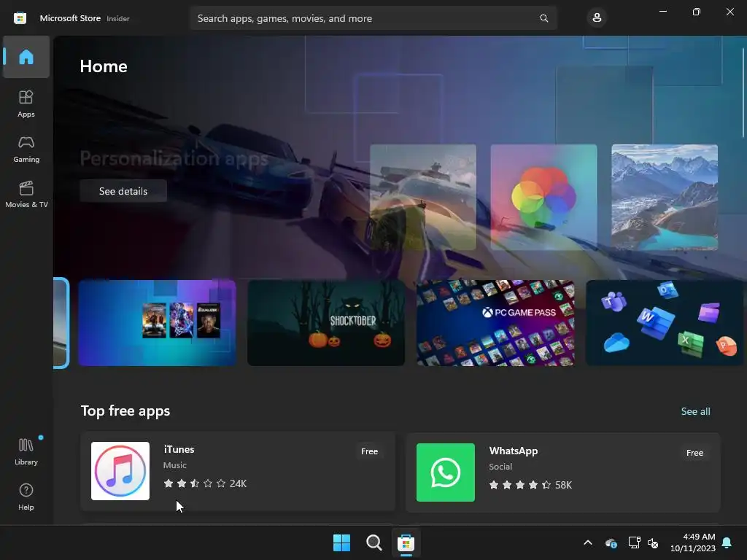Open network display tray icon
Viewport: 747px width, 560px height.
(634, 542)
